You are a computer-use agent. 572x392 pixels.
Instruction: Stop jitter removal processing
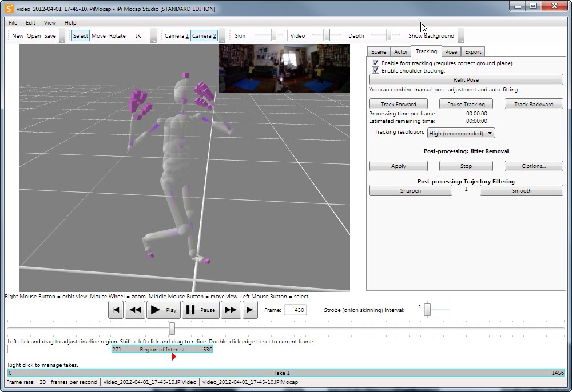[466, 166]
